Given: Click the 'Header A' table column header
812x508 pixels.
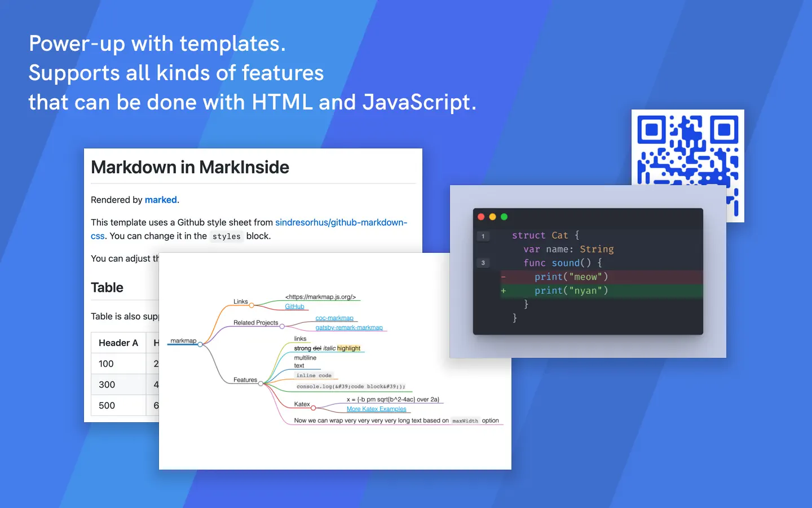Looking at the screenshot, I should pyautogui.click(x=118, y=343).
